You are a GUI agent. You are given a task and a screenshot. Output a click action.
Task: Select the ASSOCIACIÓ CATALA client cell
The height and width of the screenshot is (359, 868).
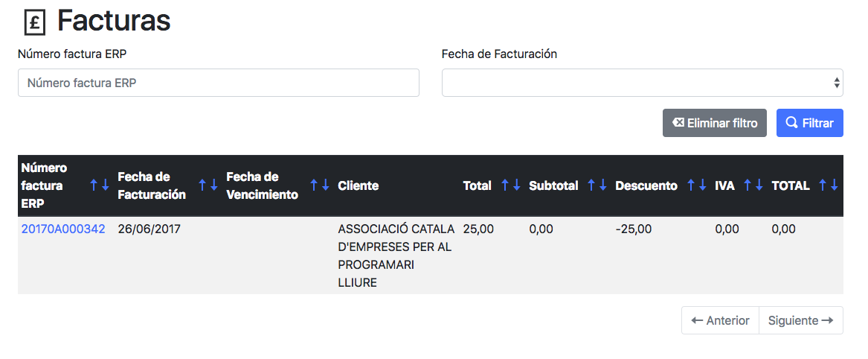396,255
